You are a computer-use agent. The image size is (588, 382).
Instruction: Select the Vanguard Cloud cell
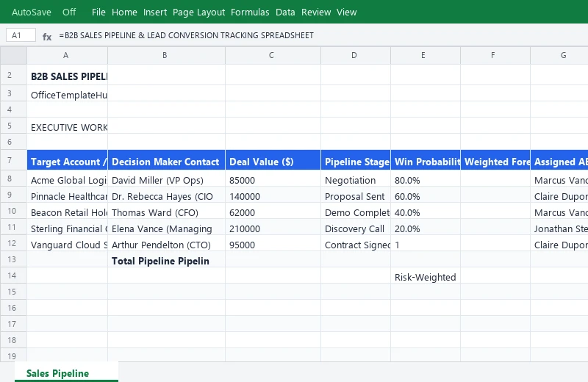(67, 245)
